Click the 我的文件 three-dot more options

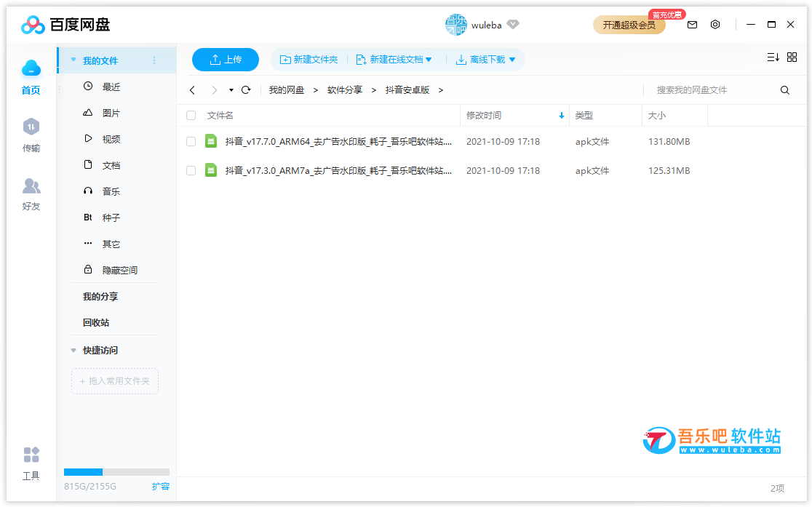(x=154, y=60)
